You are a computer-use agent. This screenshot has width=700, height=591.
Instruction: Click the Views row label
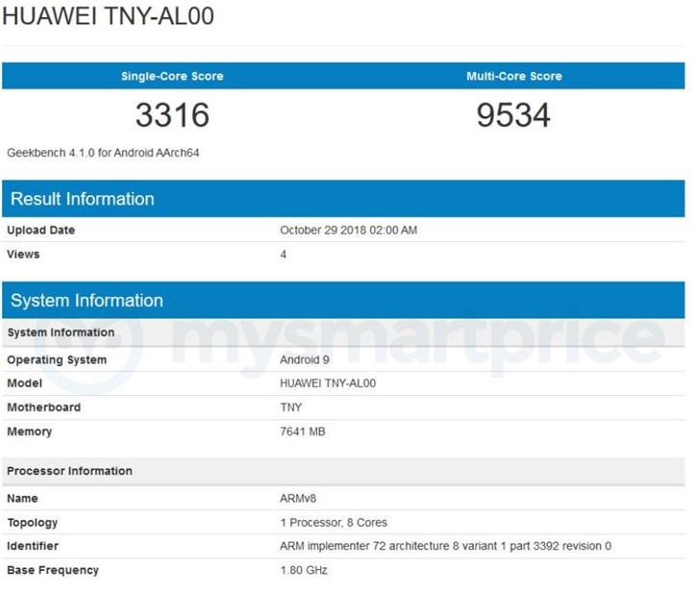click(x=23, y=255)
